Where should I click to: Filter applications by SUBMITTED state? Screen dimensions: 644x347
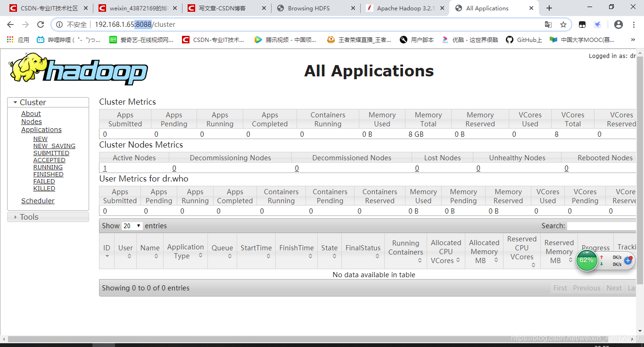(x=51, y=153)
